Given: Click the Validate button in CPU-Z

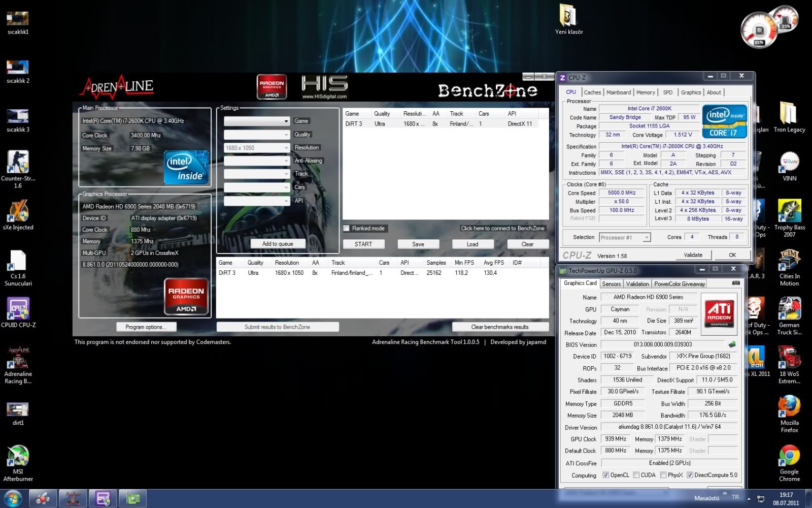Looking at the screenshot, I should click(x=693, y=255).
